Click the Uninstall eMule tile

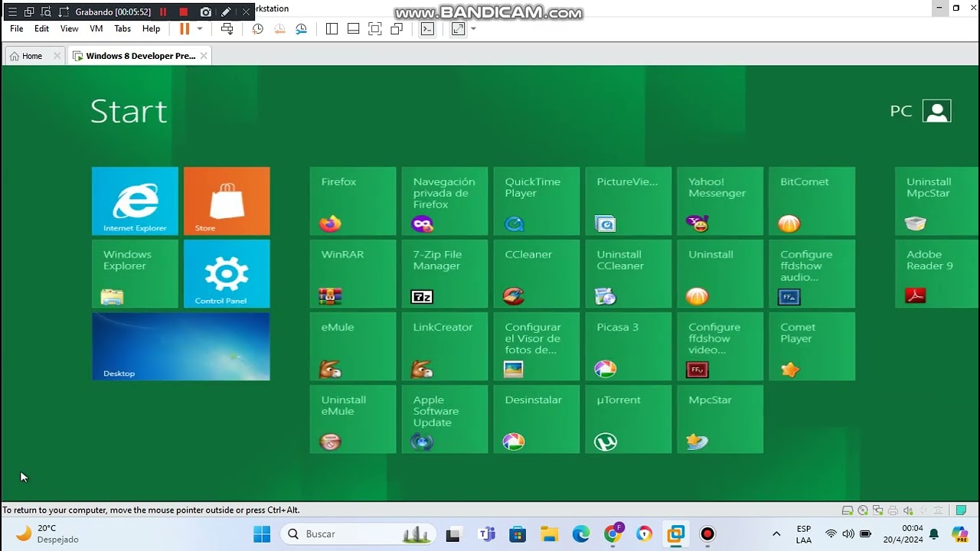click(353, 419)
